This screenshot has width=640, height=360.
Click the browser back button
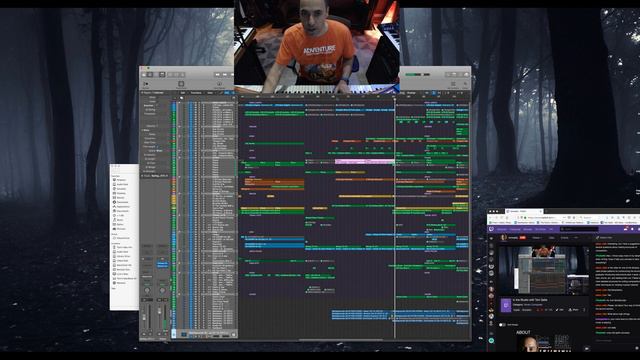[490, 218]
